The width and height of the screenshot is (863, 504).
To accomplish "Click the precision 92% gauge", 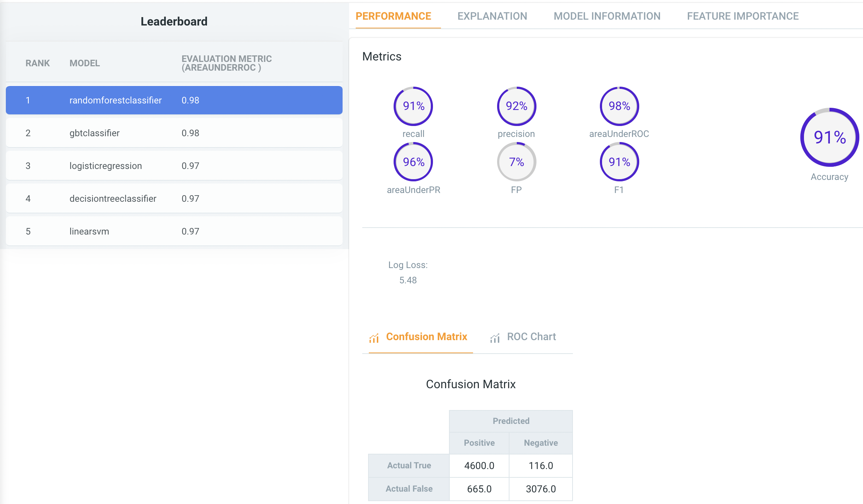I will [516, 106].
